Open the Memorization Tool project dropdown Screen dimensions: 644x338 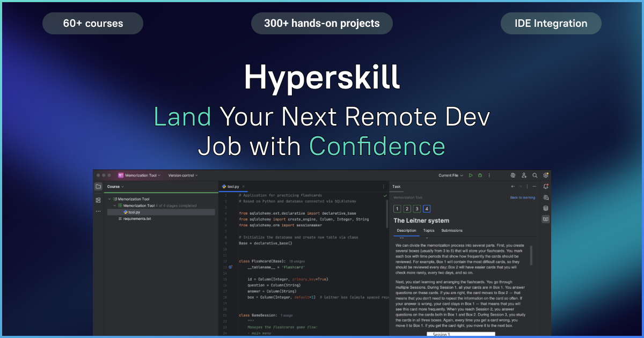pyautogui.click(x=144, y=175)
